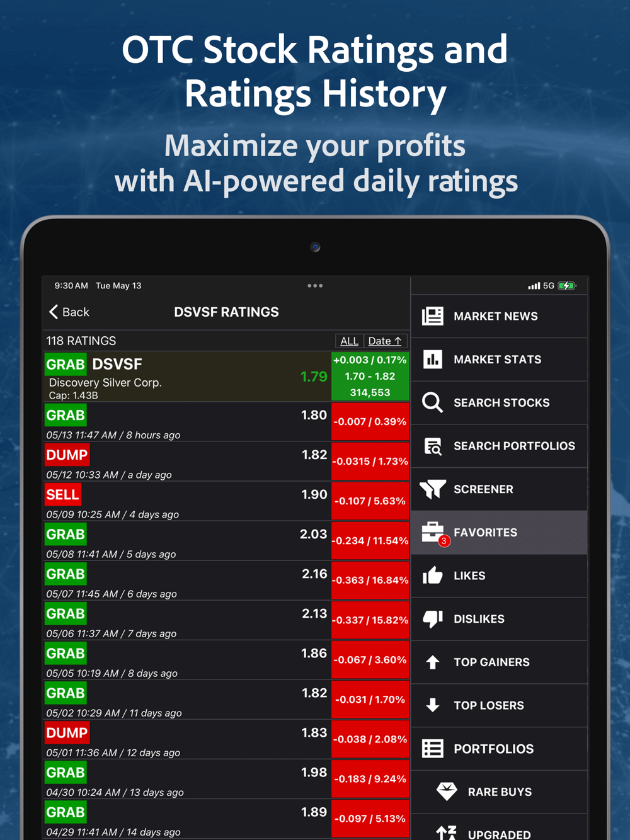This screenshot has width=630, height=840.
Task: Open GRAB rating from 05/06 11:37 AM
Action: pyautogui.click(x=226, y=620)
